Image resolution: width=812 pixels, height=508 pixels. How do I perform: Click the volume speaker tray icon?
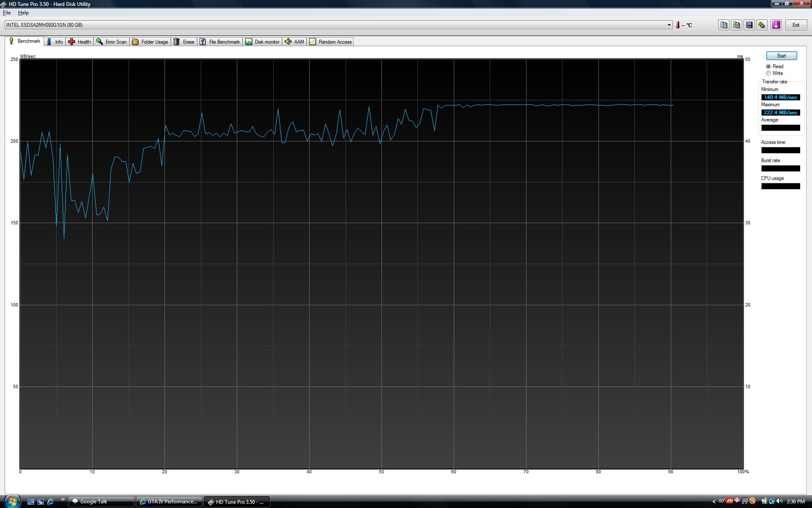coord(779,502)
